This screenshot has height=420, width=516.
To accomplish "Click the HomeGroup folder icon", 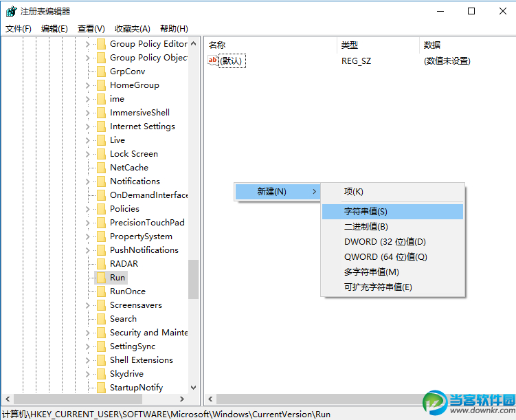I will point(102,85).
